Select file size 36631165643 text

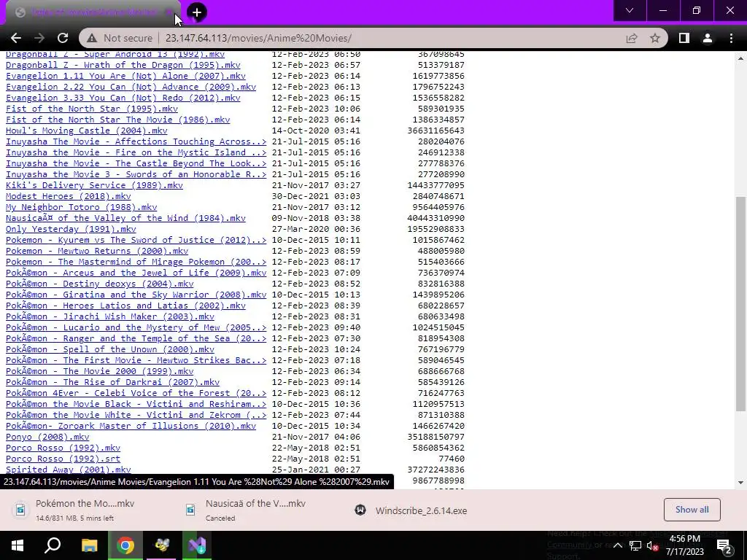click(436, 131)
